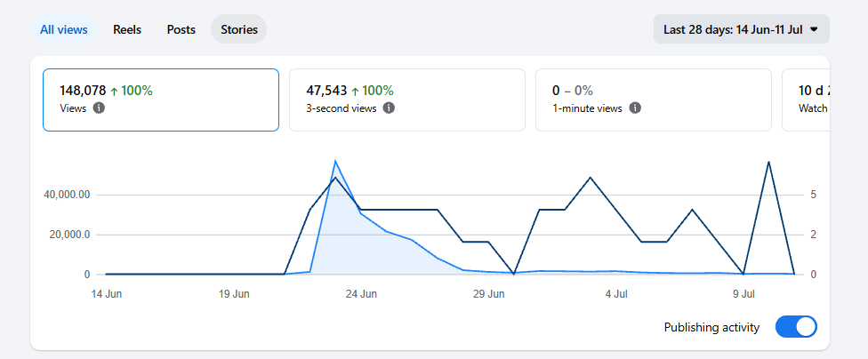Select the partially visible Watch time card

pos(806,100)
